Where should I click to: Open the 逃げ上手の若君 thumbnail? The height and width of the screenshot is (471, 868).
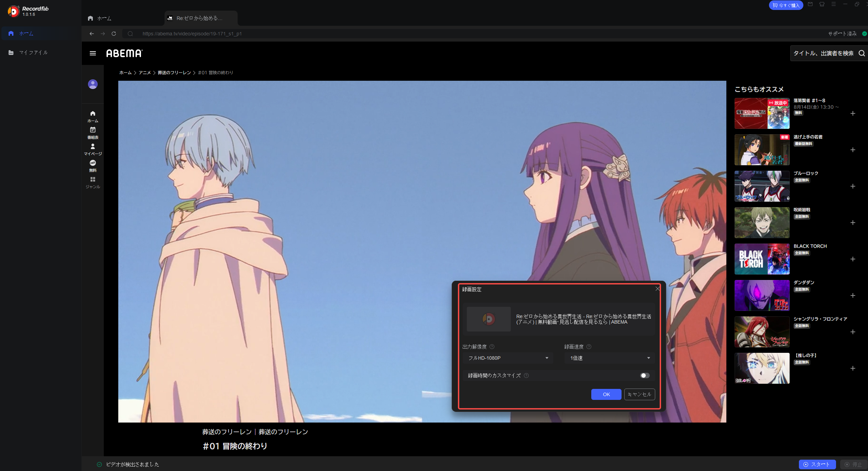[762, 150]
